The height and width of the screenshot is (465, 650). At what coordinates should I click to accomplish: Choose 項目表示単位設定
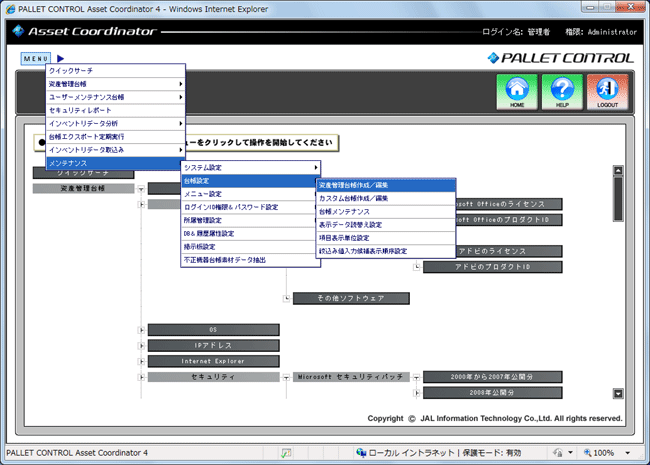tap(386, 238)
